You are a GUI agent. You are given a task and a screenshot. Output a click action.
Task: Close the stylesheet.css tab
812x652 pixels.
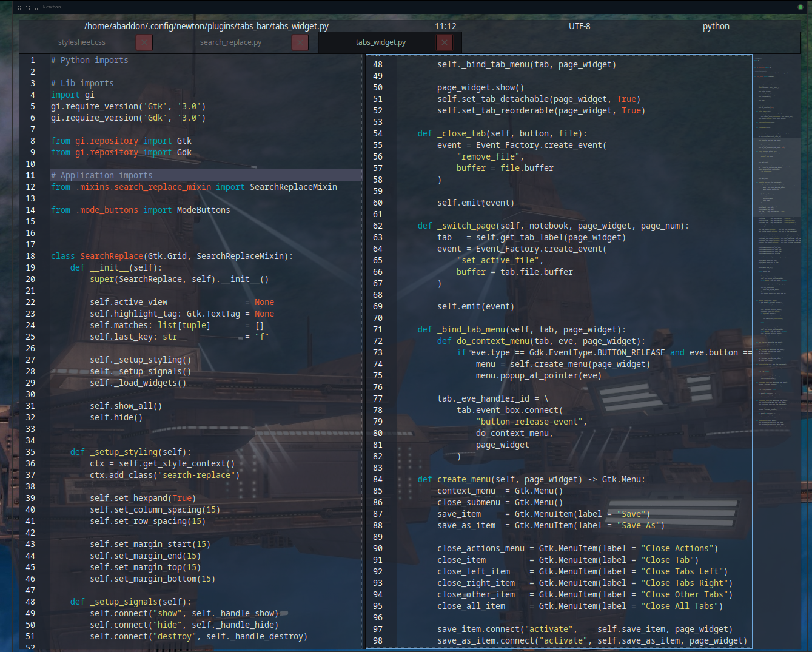[144, 42]
